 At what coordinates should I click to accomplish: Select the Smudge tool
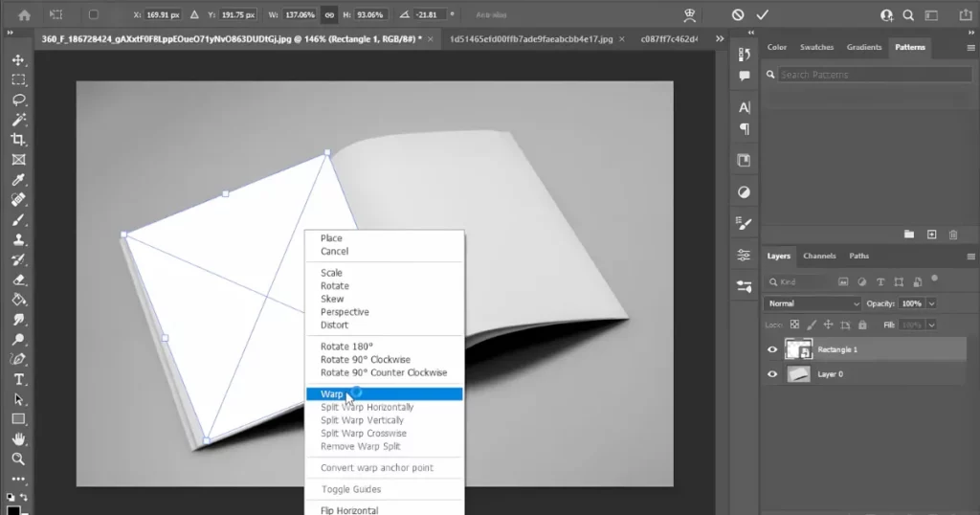(19, 320)
